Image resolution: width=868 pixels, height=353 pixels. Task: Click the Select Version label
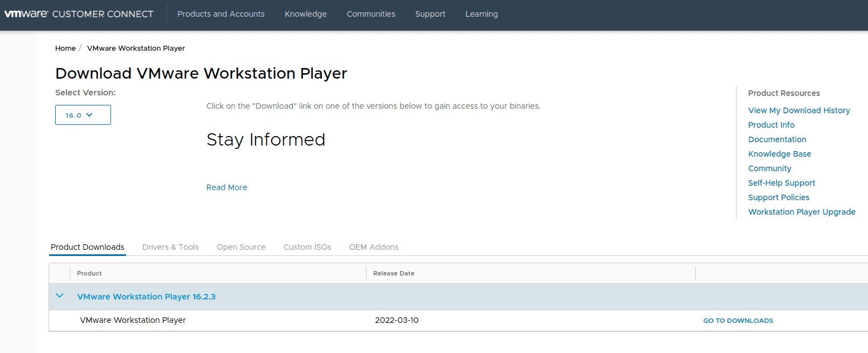(x=85, y=93)
